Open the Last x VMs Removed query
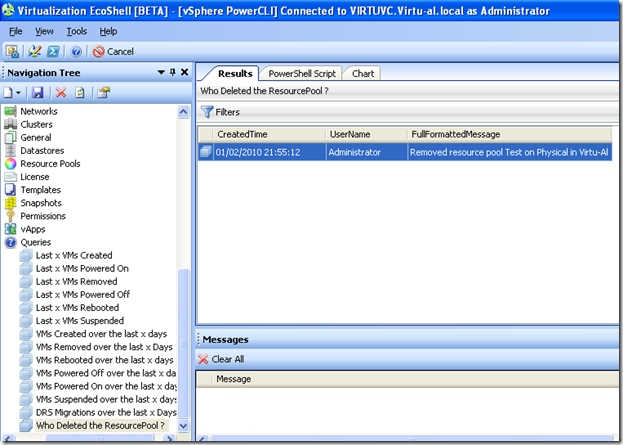 tap(77, 282)
